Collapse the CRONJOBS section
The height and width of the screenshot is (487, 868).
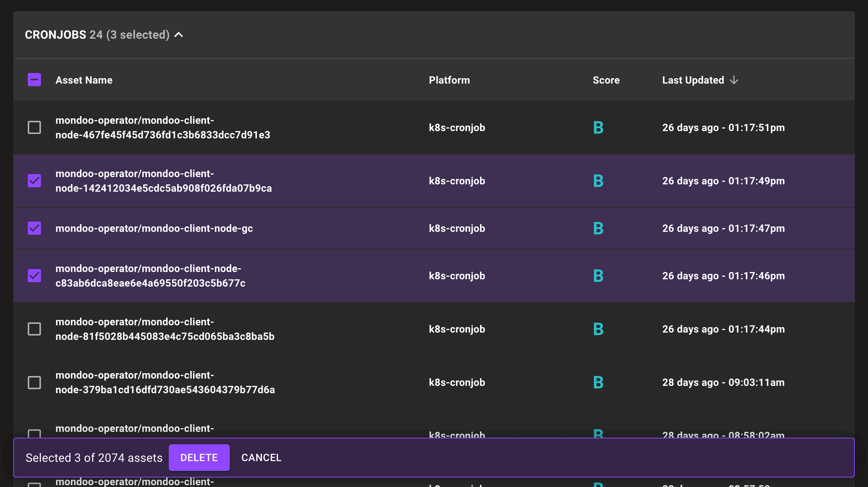coord(179,35)
